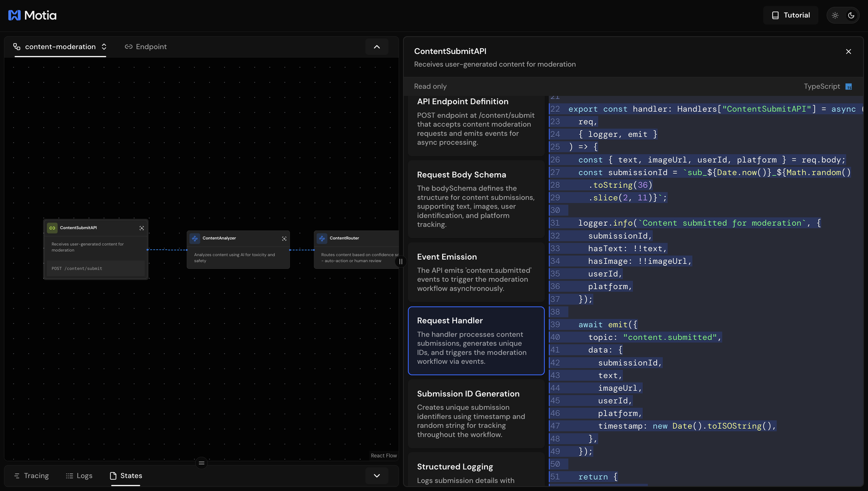Click ContentAnalyzer node focus icon

[284, 238]
